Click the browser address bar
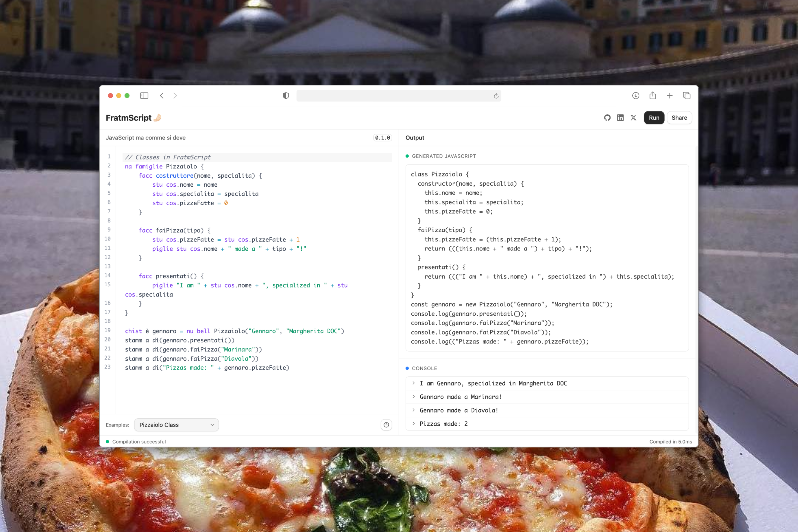This screenshot has height=532, width=798. pyautogui.click(x=394, y=96)
